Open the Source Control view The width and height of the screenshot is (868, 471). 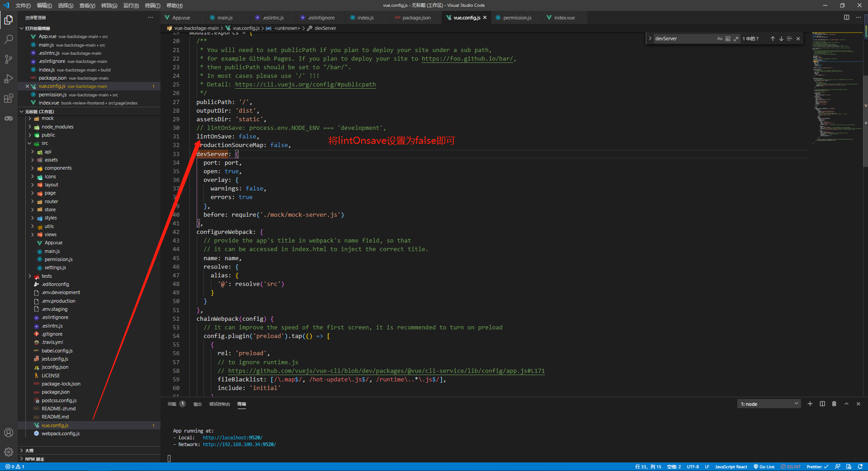click(x=9, y=59)
